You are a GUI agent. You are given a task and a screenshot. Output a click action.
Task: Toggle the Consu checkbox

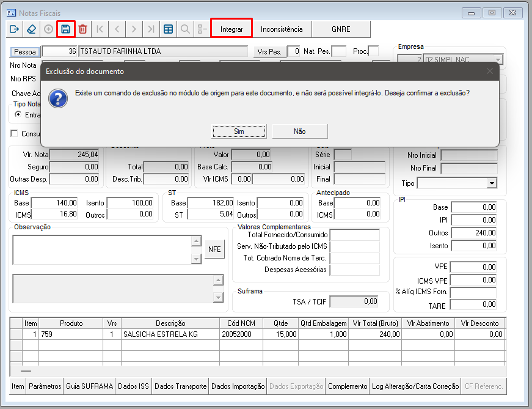[x=14, y=133]
